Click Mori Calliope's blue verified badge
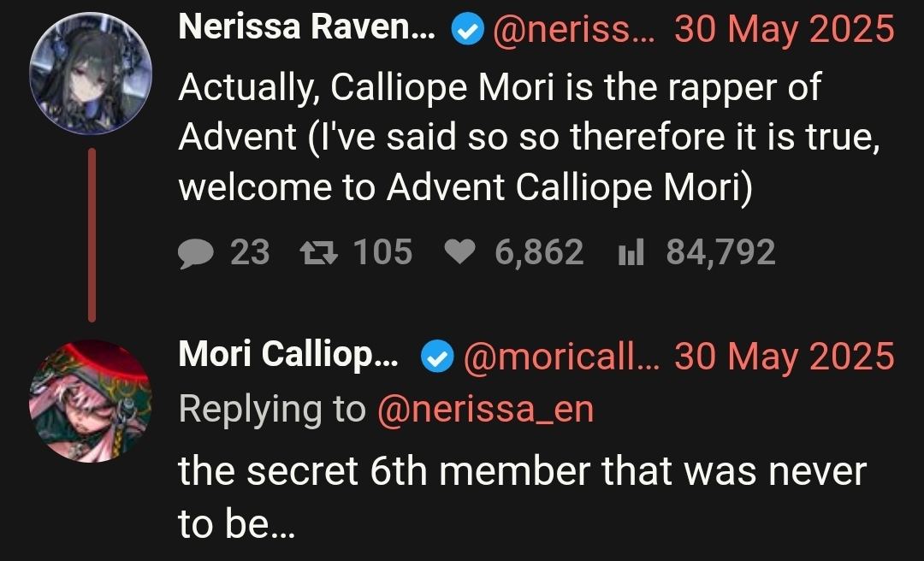The width and height of the screenshot is (924, 561). point(437,357)
